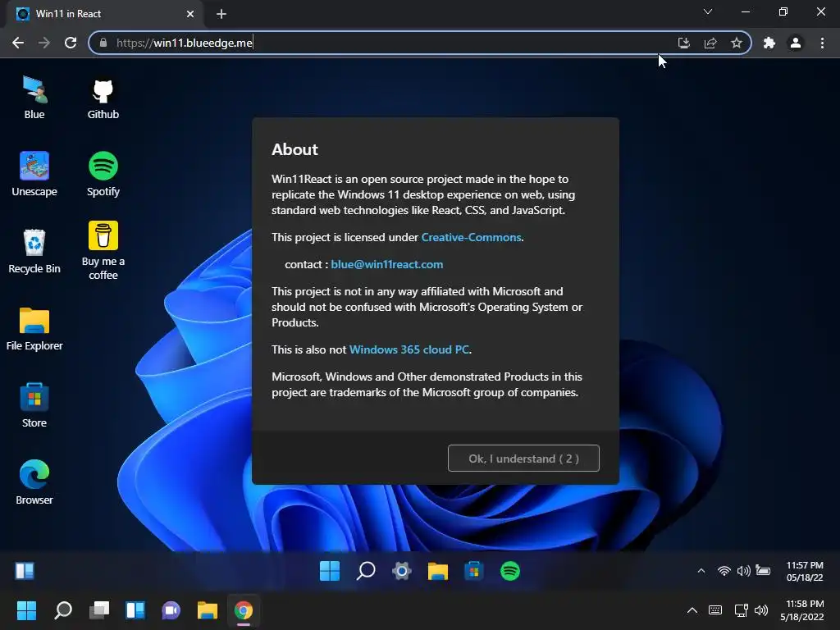Open Widgets on host taskbar

pyautogui.click(x=135, y=610)
